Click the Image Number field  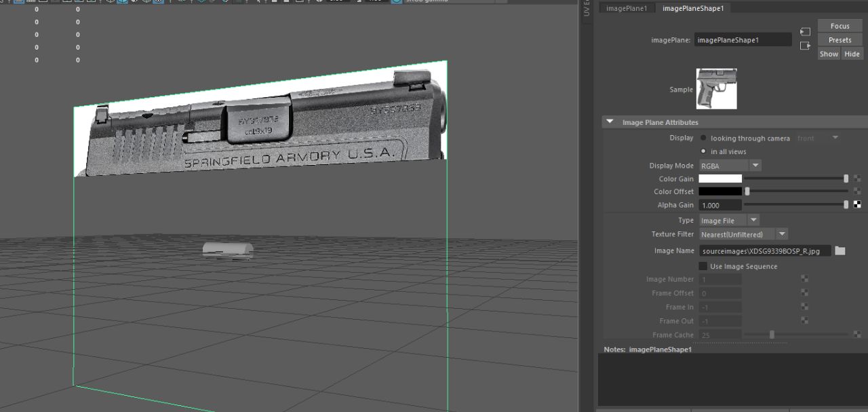pyautogui.click(x=720, y=280)
